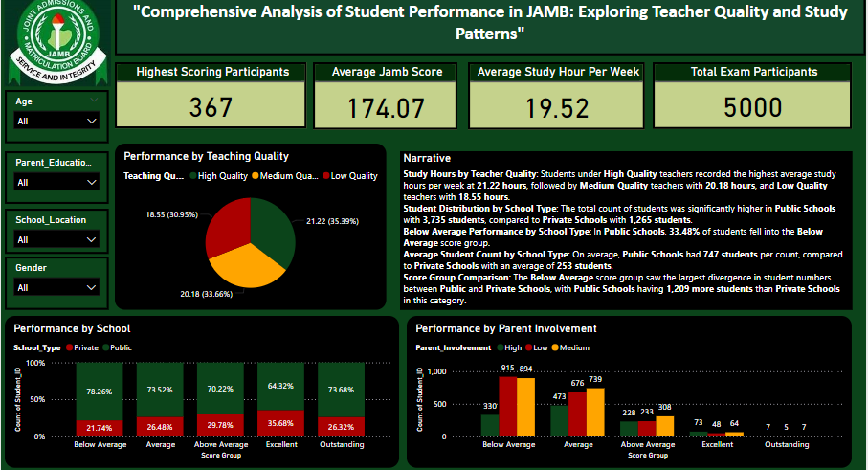
Task: Select the 29.78% Private segment for Above Average
Action: click(x=220, y=425)
